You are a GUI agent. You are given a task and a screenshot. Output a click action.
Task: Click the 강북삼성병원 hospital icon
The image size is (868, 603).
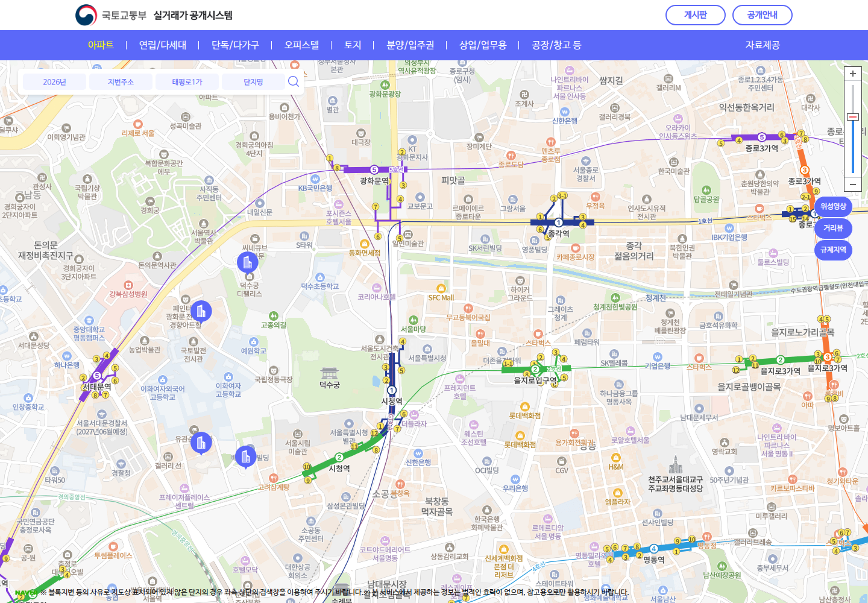coord(128,285)
